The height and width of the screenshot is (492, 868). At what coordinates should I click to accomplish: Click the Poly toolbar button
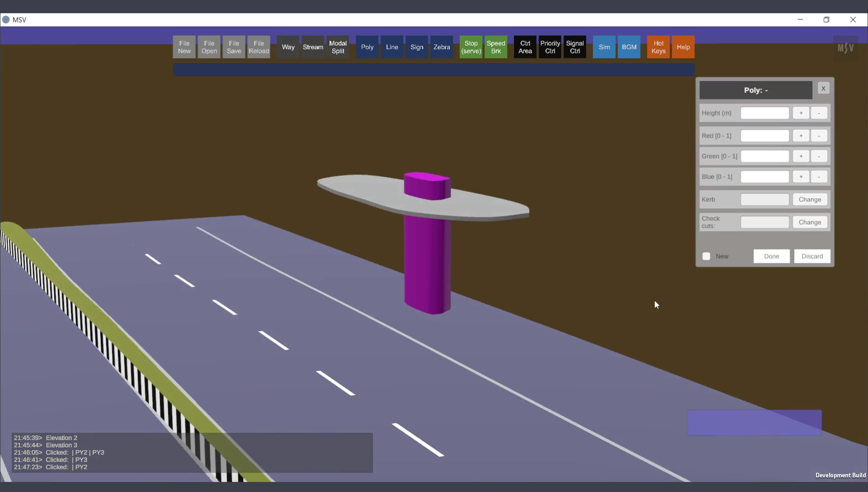[367, 47]
